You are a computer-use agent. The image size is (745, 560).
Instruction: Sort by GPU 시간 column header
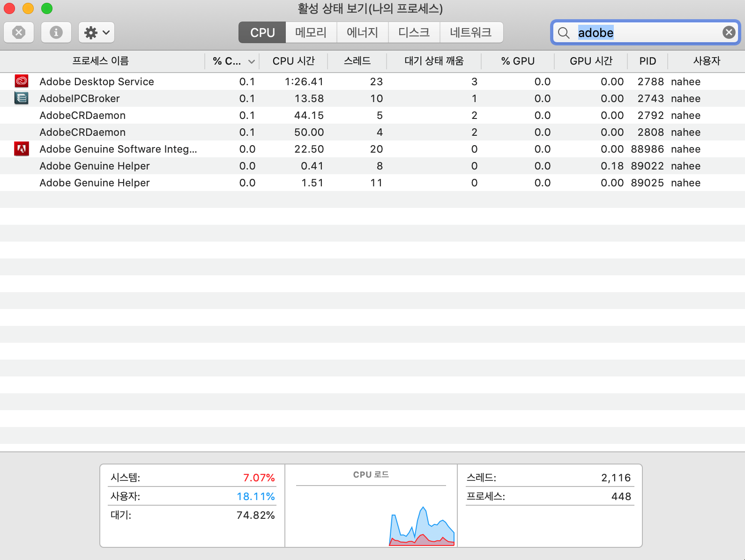click(591, 61)
